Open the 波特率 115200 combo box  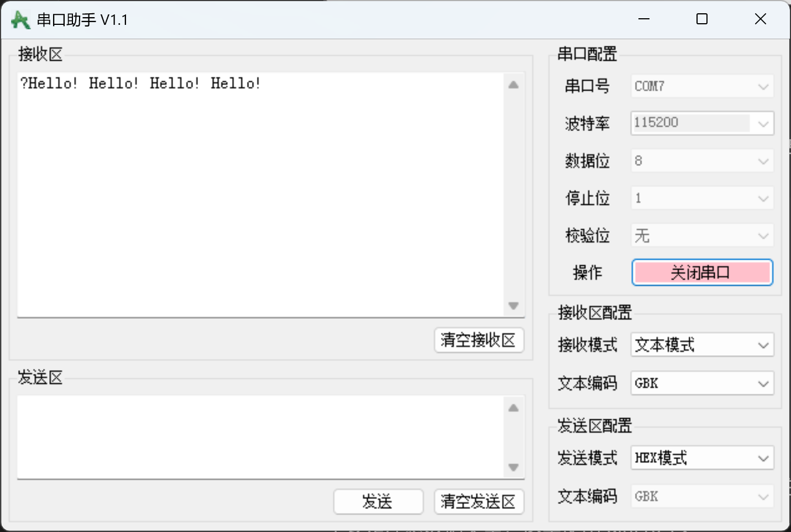702,123
